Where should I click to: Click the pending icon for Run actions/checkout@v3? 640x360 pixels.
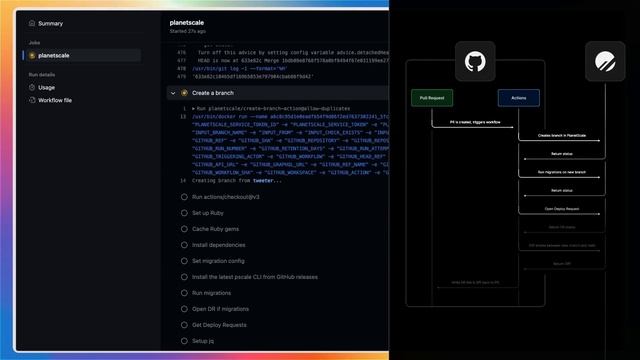[x=184, y=197]
